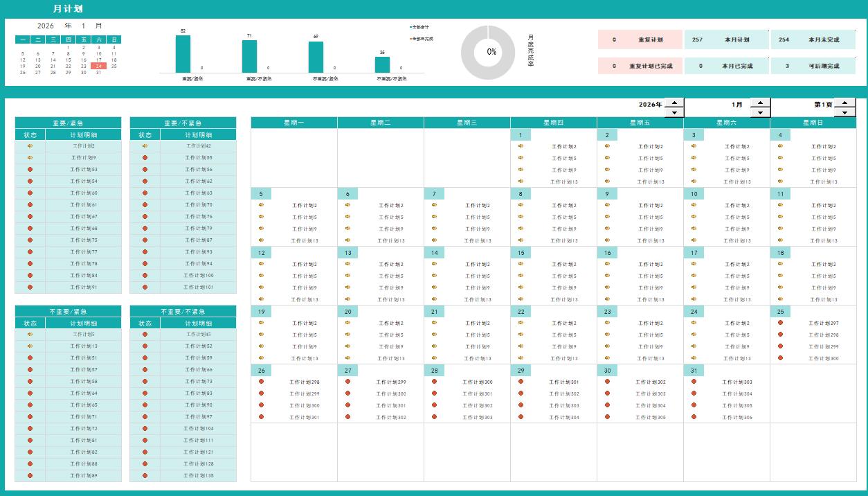The height and width of the screenshot is (496, 868).
Task: Click the 第1页 spinner down arrow
Action: coord(845,112)
